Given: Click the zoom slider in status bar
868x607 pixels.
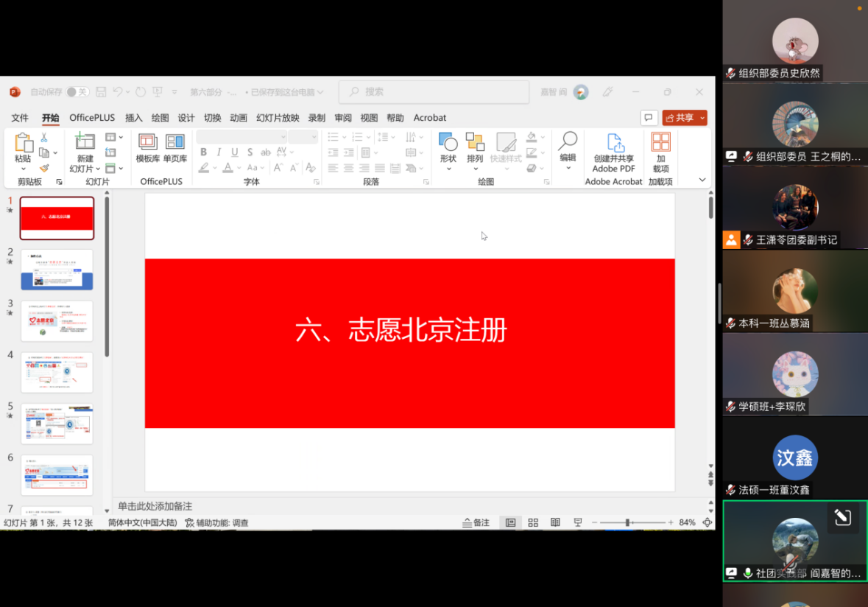Looking at the screenshot, I should click(627, 522).
